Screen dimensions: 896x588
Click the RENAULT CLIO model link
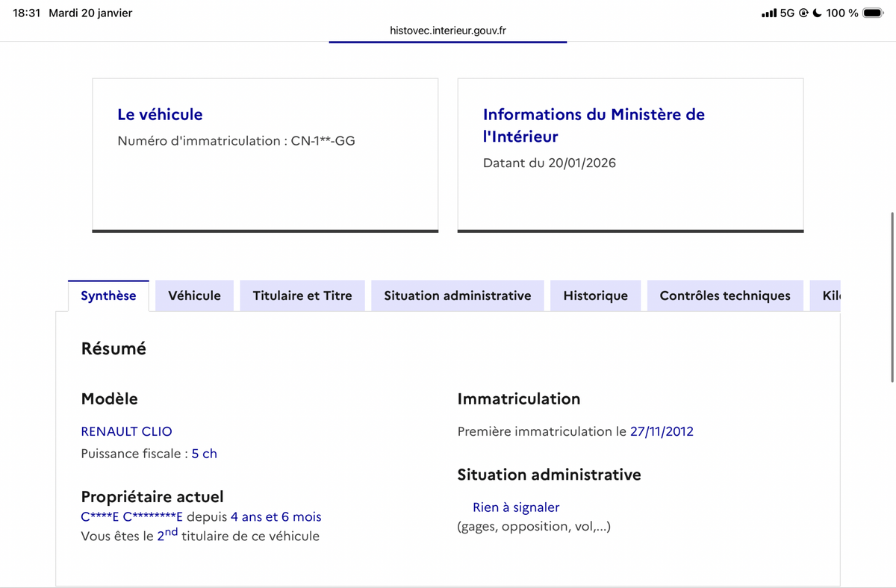[126, 431]
